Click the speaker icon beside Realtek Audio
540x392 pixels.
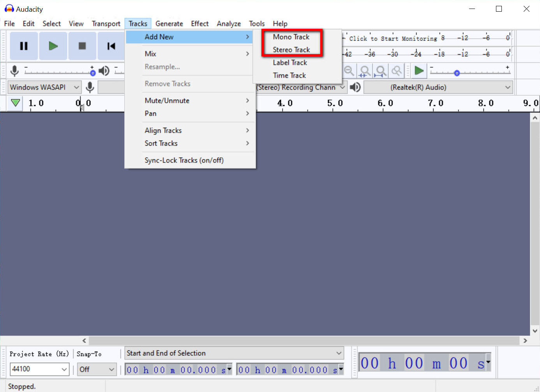[355, 87]
